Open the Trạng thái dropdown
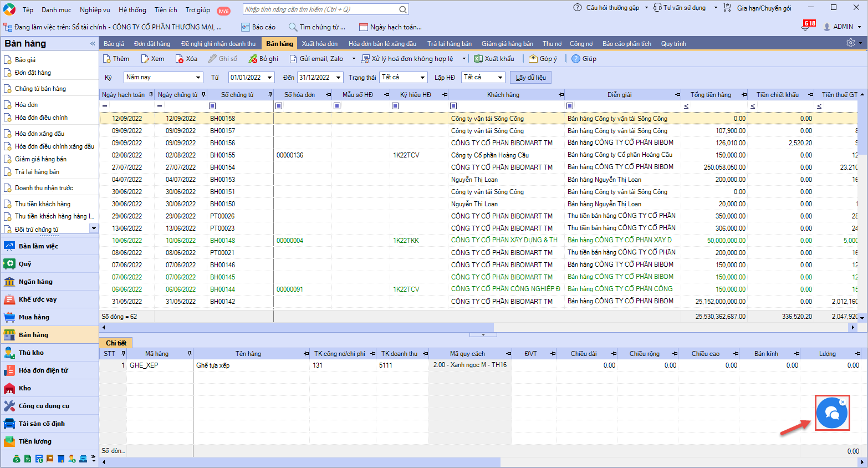This screenshot has height=468, width=868. 422,78
